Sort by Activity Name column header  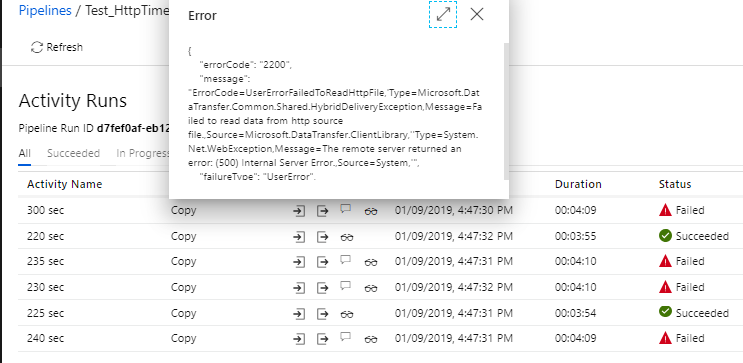coord(64,184)
